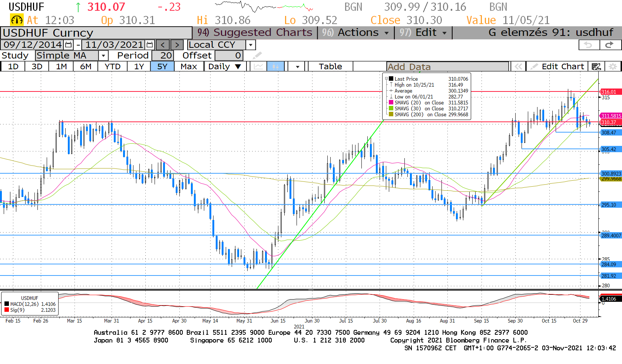
Task: Select the 3D range tab
Action: [x=37, y=67]
